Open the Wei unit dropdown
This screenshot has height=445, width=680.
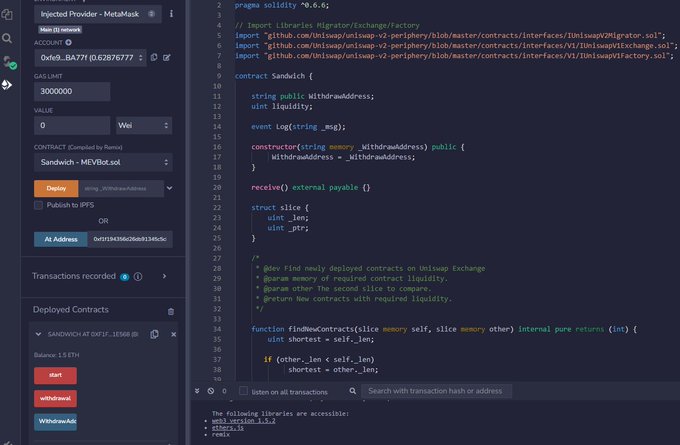144,125
